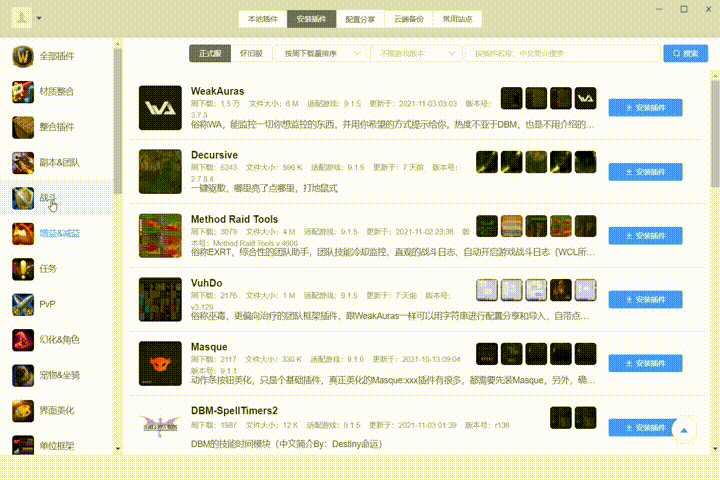
Task: Select the 战斗 shield icon
Action: 23,198
